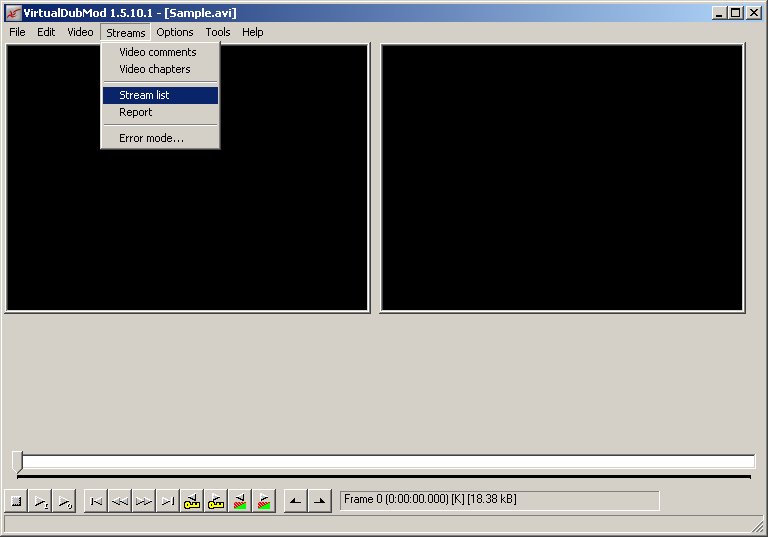Click the output video pane

click(562, 178)
